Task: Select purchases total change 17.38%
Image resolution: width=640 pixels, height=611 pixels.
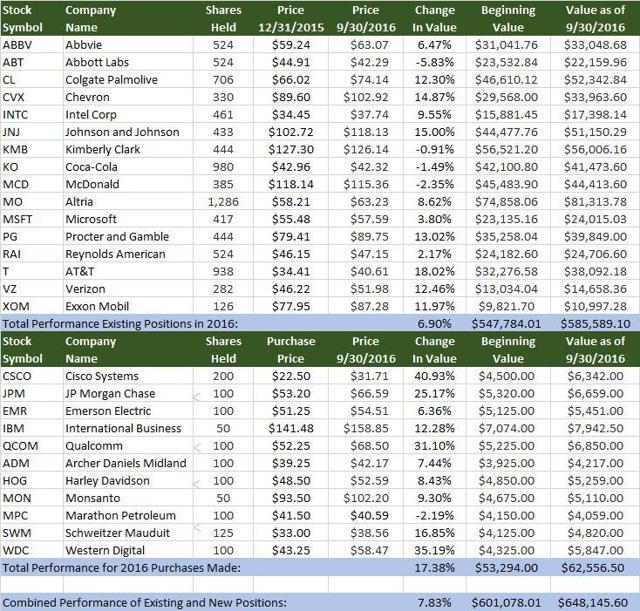Action: pyautogui.click(x=435, y=568)
